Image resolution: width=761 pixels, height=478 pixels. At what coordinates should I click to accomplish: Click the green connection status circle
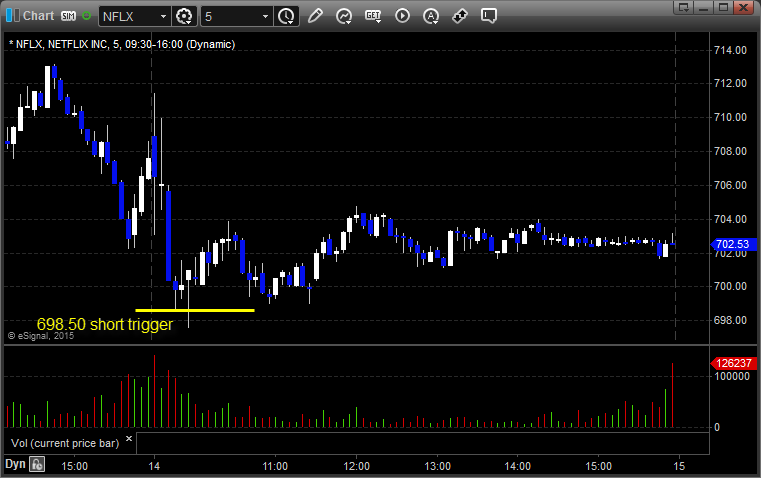pyautogui.click(x=86, y=16)
